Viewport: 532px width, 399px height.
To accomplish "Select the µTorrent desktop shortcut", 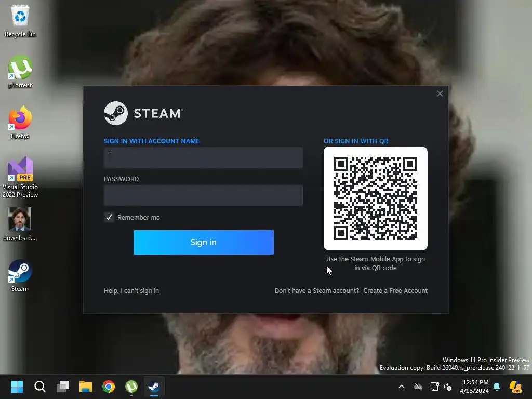I will point(20,72).
